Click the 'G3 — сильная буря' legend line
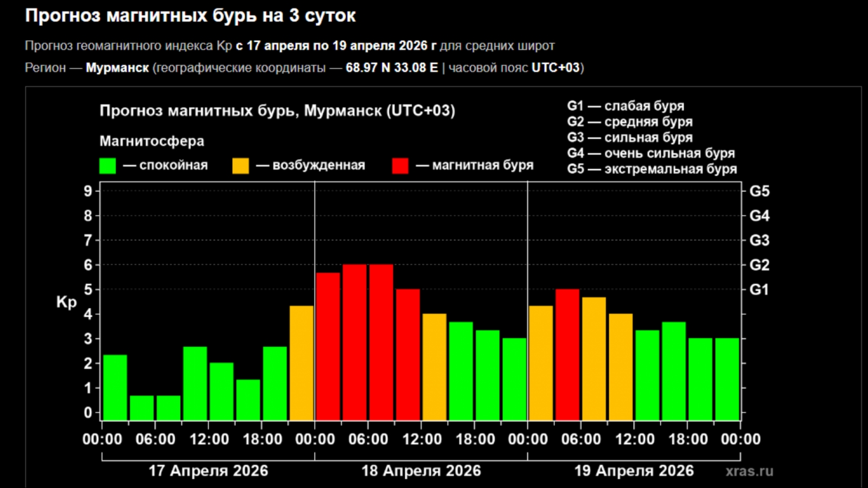The height and width of the screenshot is (488, 868). coord(630,137)
